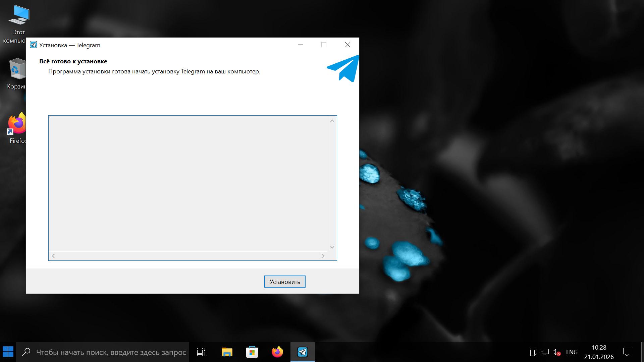644x362 pixels.
Task: Open Microsoft Store from taskbar
Action: pyautogui.click(x=252, y=352)
